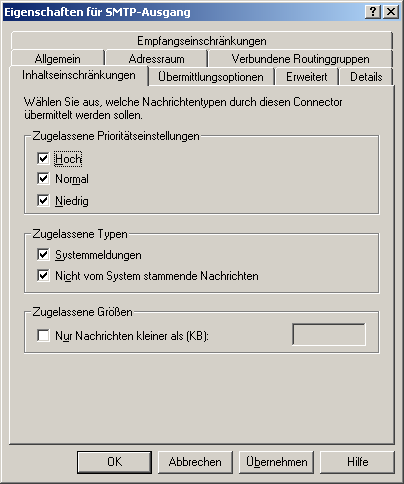404x484 pixels.
Task: Disable the Systemmeldungen checkbox
Action: 43,255
